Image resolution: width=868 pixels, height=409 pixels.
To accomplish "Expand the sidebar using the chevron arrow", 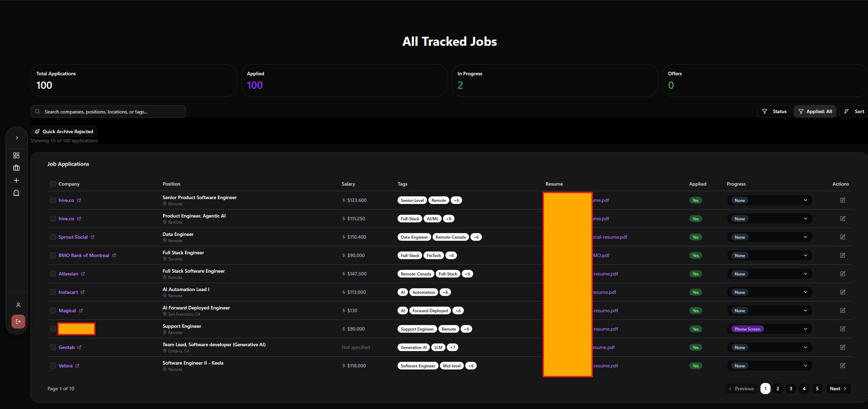I will pyautogui.click(x=17, y=138).
